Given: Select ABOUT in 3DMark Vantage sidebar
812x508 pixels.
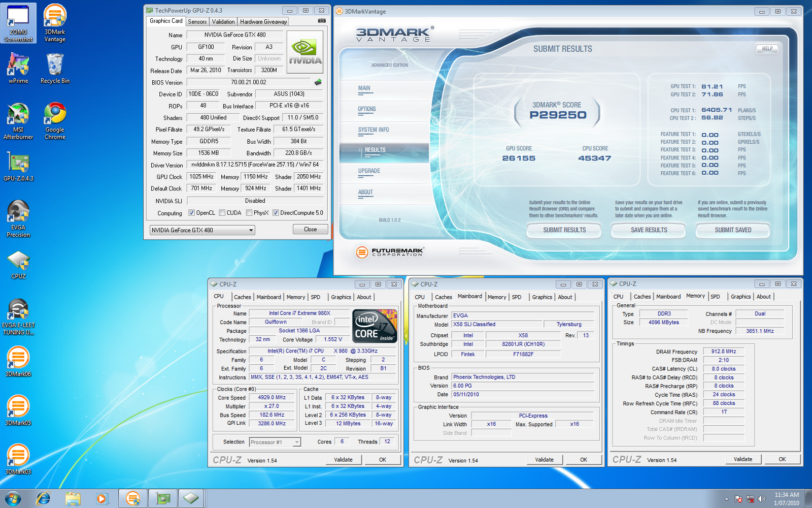Looking at the screenshot, I should (365, 193).
